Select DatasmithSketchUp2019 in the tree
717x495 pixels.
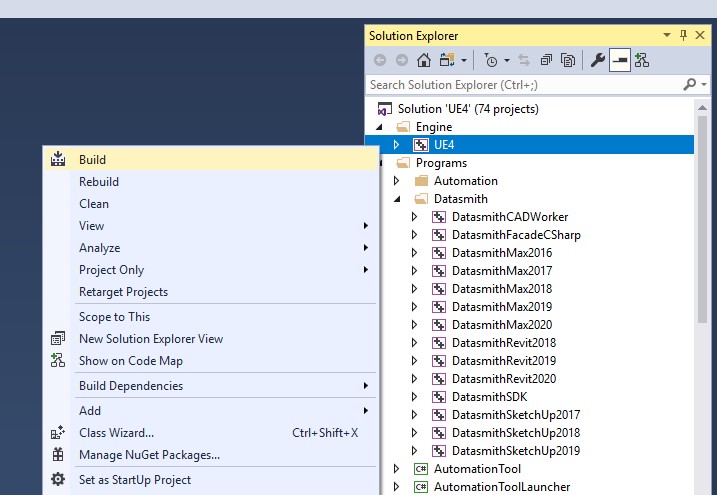coord(516,451)
